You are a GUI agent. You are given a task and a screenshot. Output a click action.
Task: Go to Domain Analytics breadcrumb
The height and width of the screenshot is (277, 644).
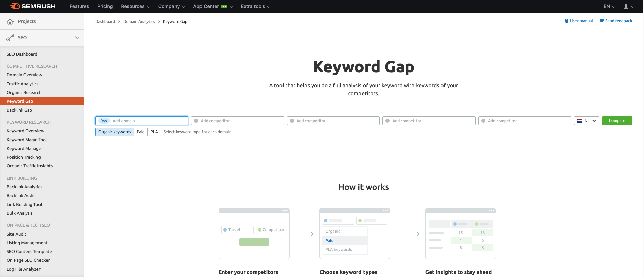pos(139,21)
